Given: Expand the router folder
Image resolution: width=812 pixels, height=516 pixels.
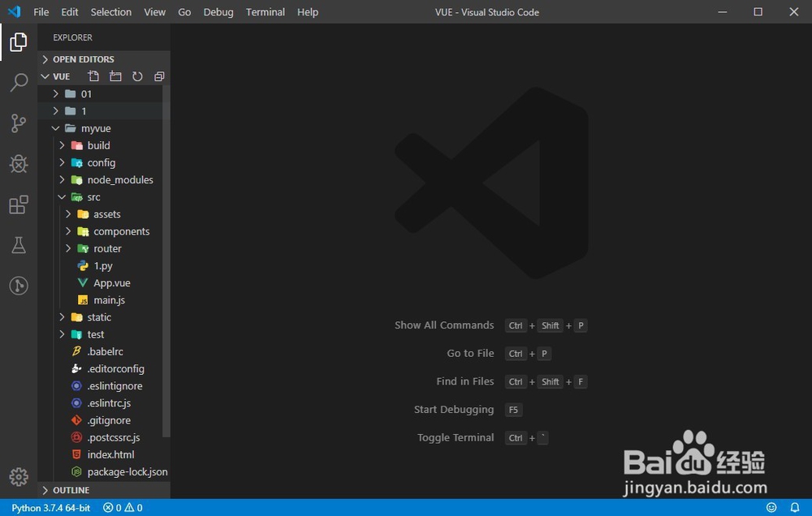Looking at the screenshot, I should pyautogui.click(x=100, y=248).
